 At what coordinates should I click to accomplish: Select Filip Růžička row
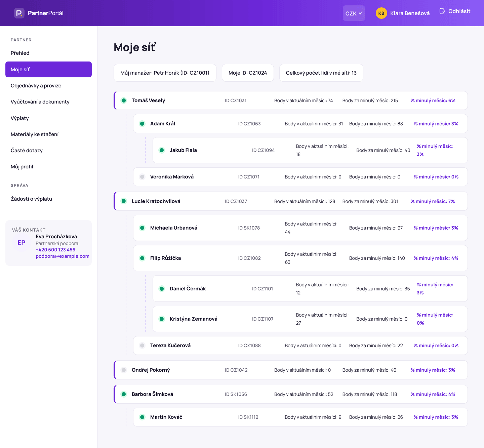click(300, 258)
